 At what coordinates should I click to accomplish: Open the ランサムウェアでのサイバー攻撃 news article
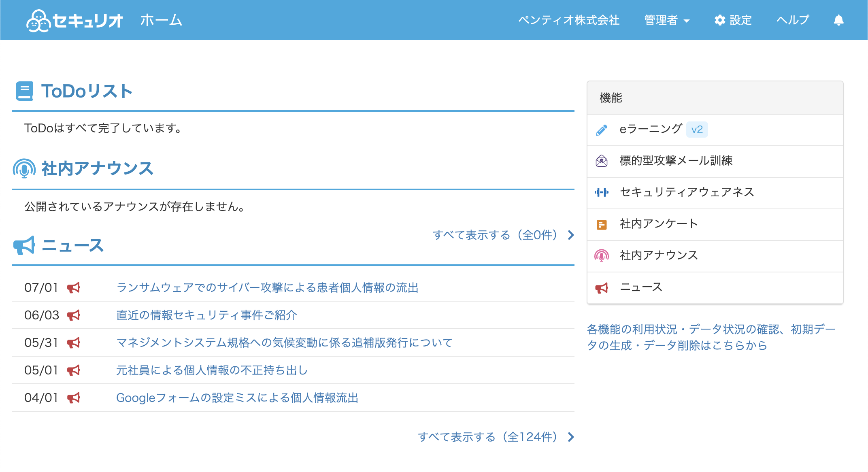(x=267, y=288)
